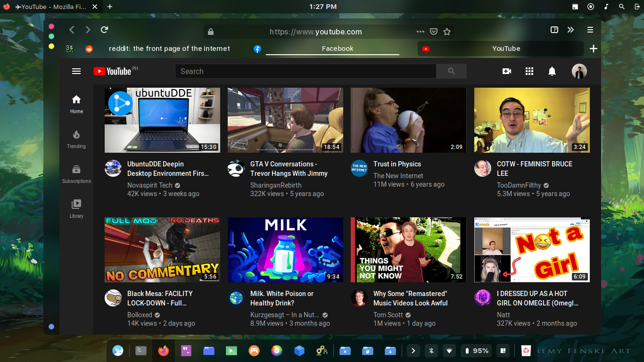Open the home folder in the dock

coord(345,350)
